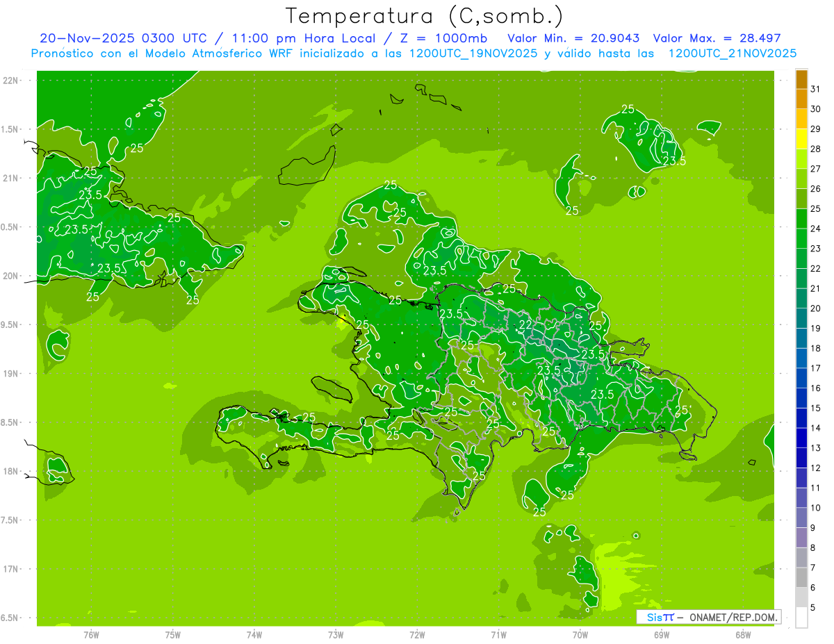Click the title "Temperatura (C,somb.)"
The image size is (834, 644).
[x=425, y=16]
